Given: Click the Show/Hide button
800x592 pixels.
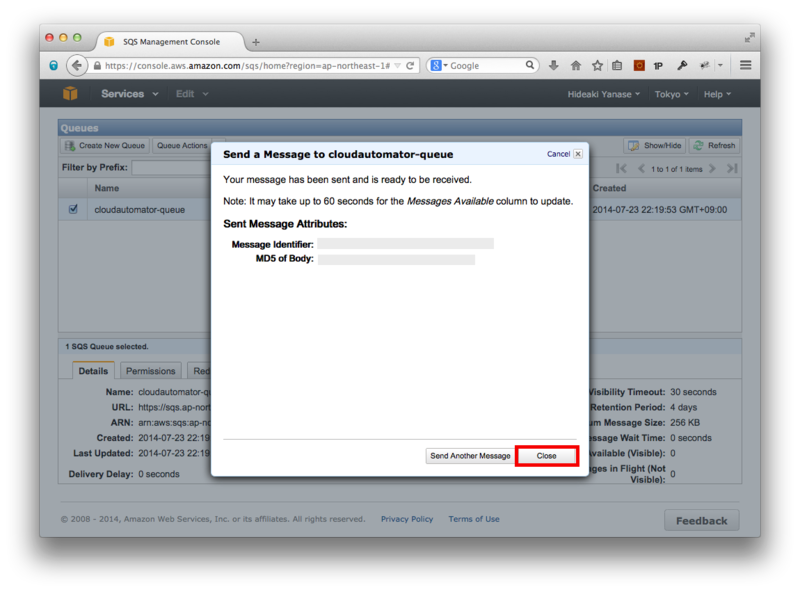Looking at the screenshot, I should (x=655, y=145).
